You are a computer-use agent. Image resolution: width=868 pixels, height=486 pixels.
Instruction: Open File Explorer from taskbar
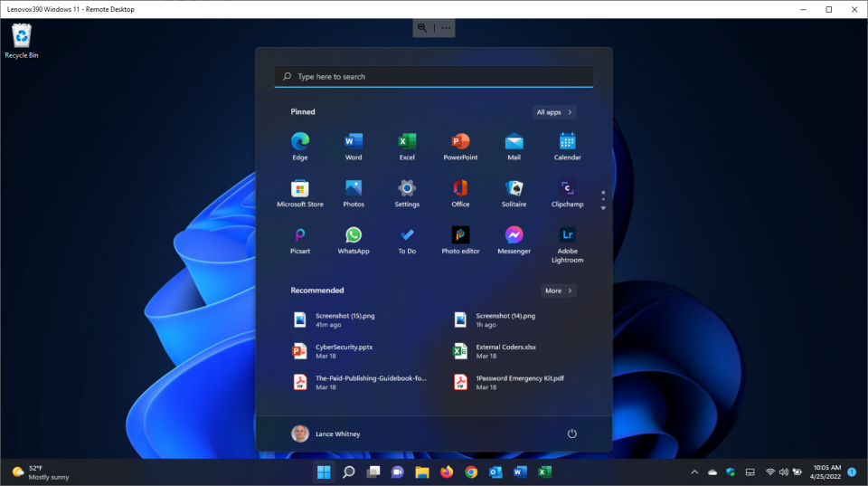[x=422, y=472]
